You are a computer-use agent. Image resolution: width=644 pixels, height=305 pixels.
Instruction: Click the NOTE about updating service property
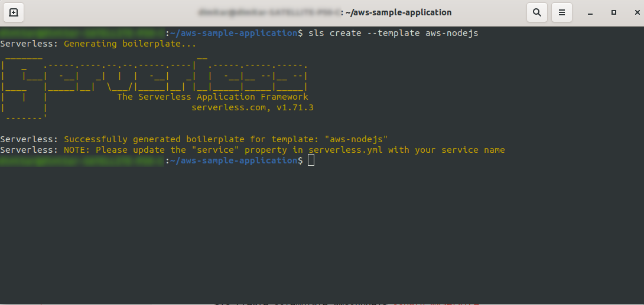click(x=284, y=150)
